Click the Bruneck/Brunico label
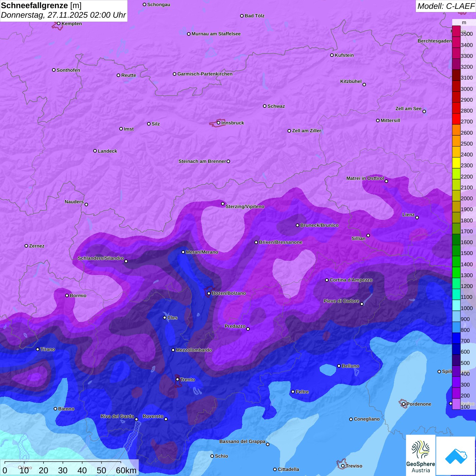The width and height of the screenshot is (476, 476). (319, 225)
